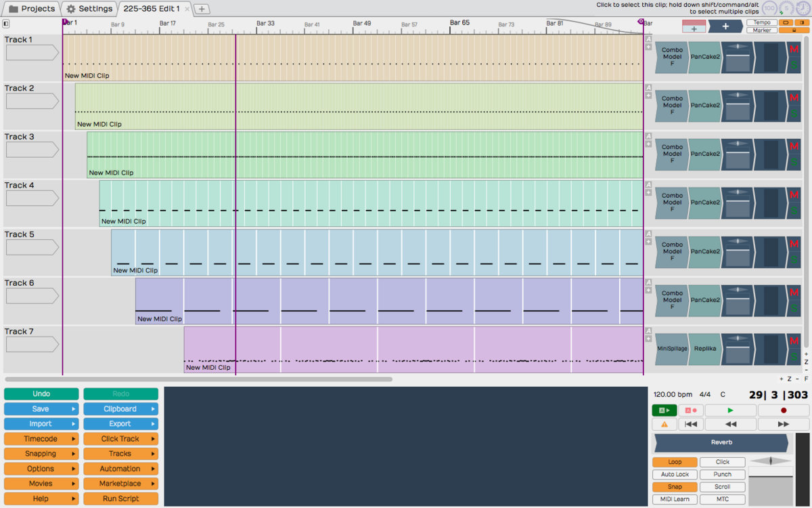
Task: Click the red Record button
Action: (x=784, y=410)
